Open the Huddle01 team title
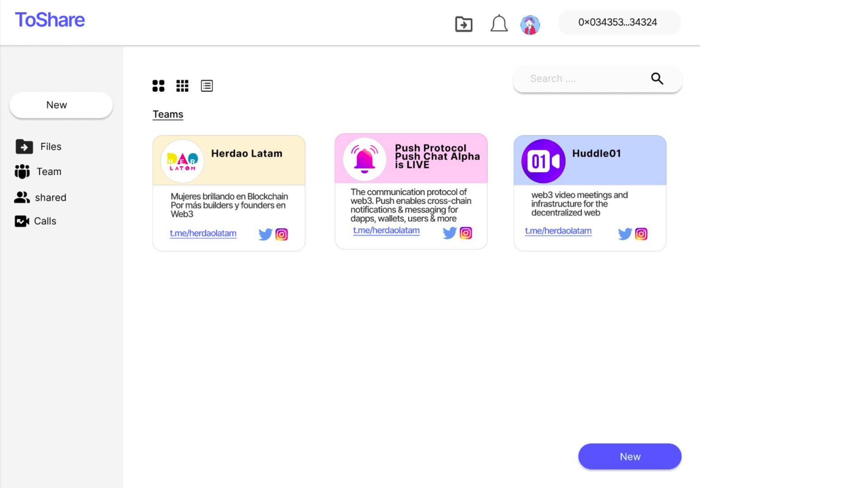 (596, 154)
